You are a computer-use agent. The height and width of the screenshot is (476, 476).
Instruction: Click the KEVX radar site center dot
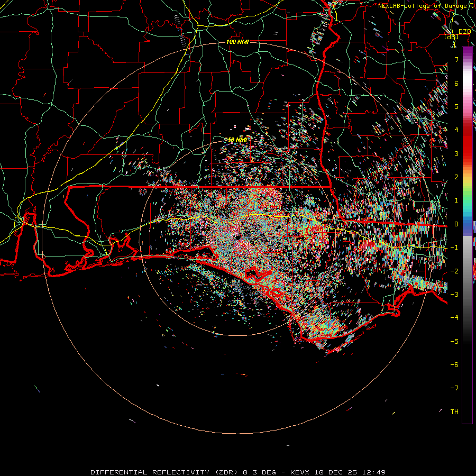point(237,237)
